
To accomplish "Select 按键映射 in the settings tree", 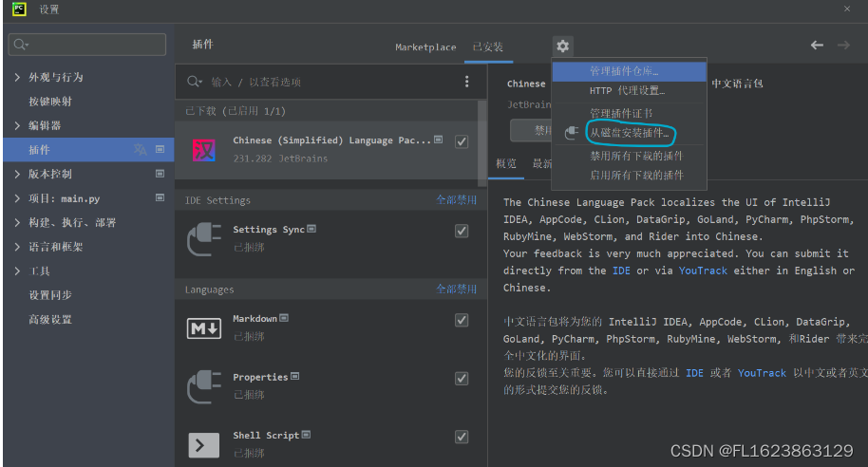I will click(50, 102).
